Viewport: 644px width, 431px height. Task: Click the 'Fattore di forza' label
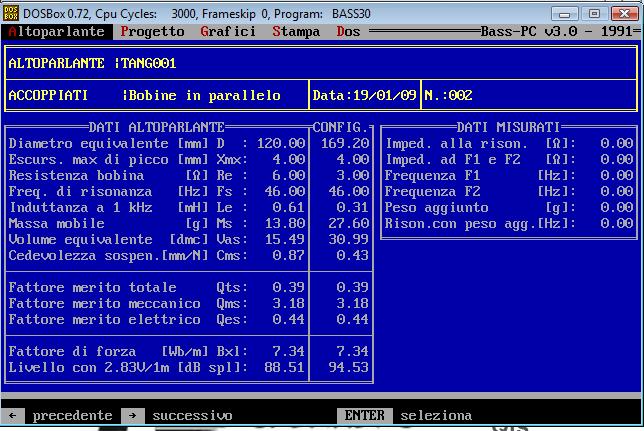pyautogui.click(x=72, y=351)
